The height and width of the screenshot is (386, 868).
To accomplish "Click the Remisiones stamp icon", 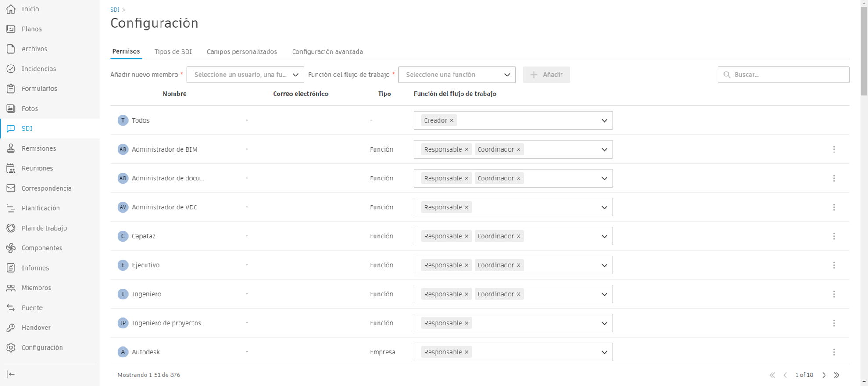I will pyautogui.click(x=11, y=148).
